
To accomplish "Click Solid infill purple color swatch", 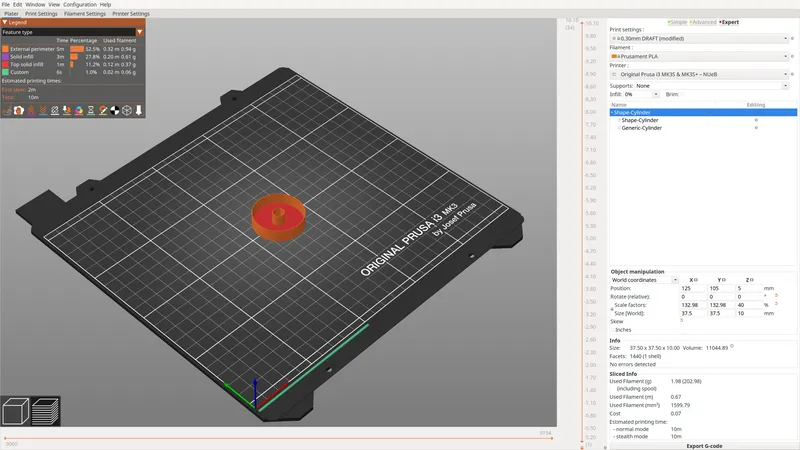I will click(x=6, y=57).
